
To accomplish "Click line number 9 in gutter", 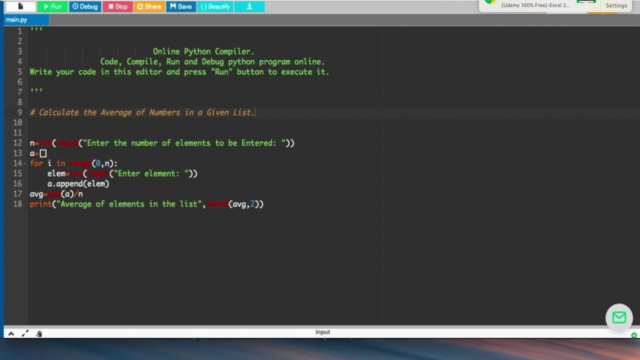I will point(19,112).
